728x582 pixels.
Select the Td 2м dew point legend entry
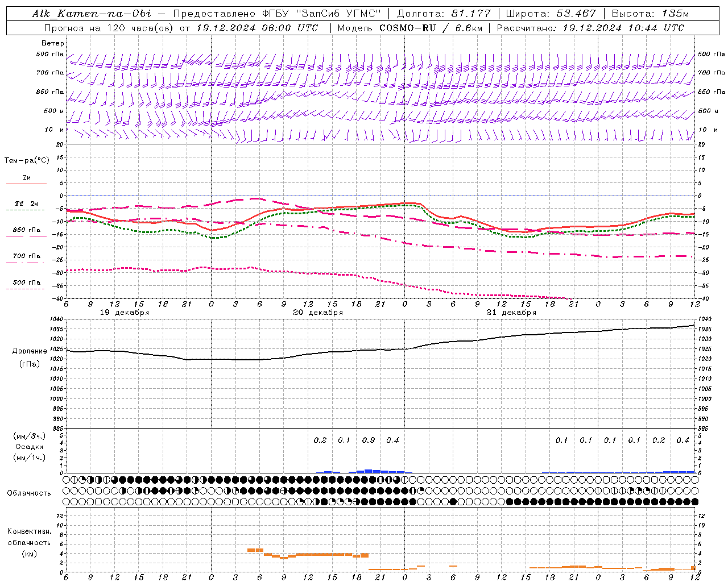26,203
